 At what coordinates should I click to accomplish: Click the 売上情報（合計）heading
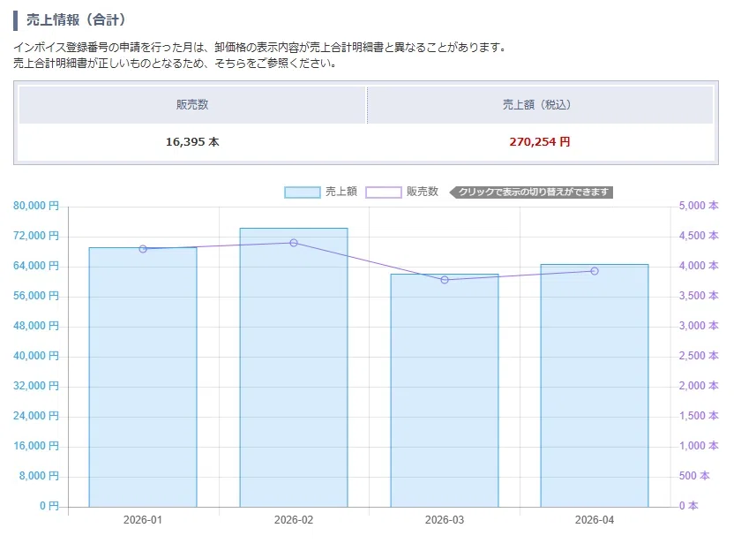pyautogui.click(x=76, y=19)
